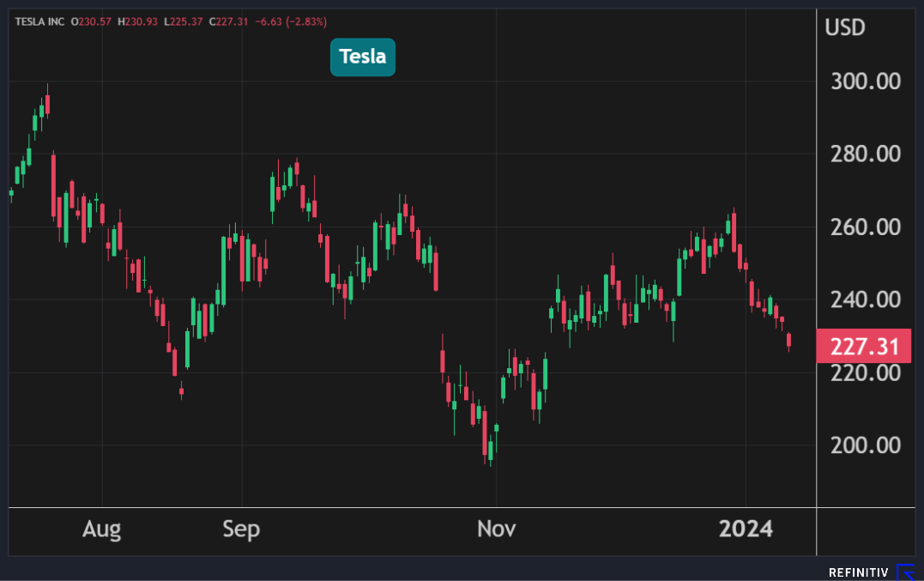
Task: Click the REFINITIV brand text
Action: point(860,572)
